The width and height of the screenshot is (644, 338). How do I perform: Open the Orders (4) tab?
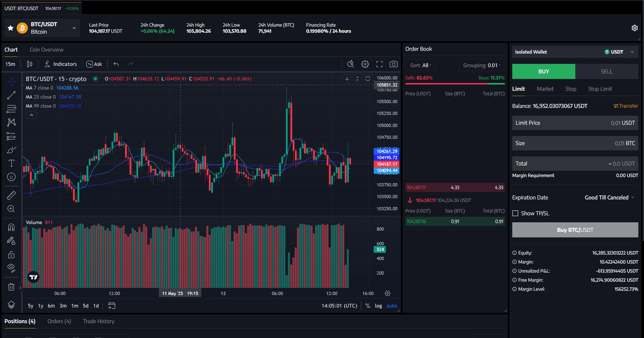point(59,321)
